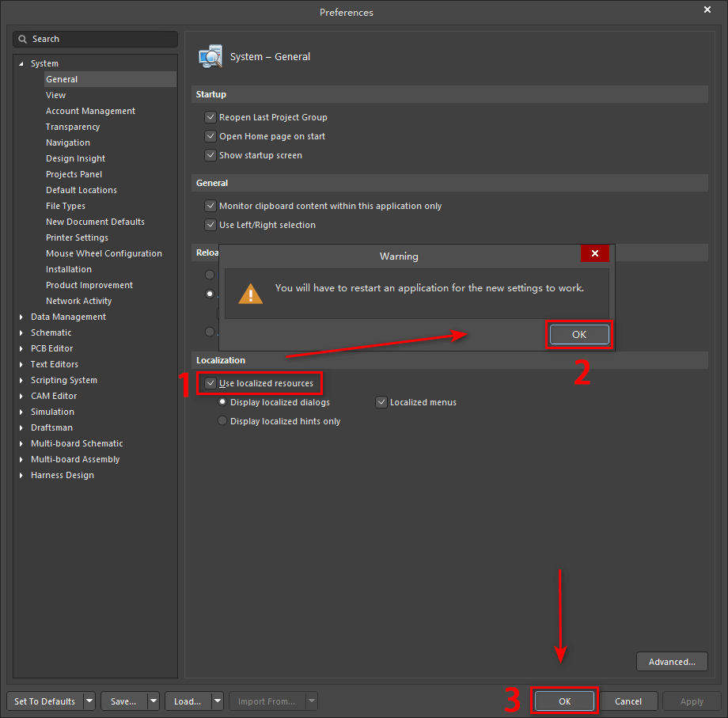Expand the Draftsman node
The width and height of the screenshot is (728, 718).
[21, 427]
